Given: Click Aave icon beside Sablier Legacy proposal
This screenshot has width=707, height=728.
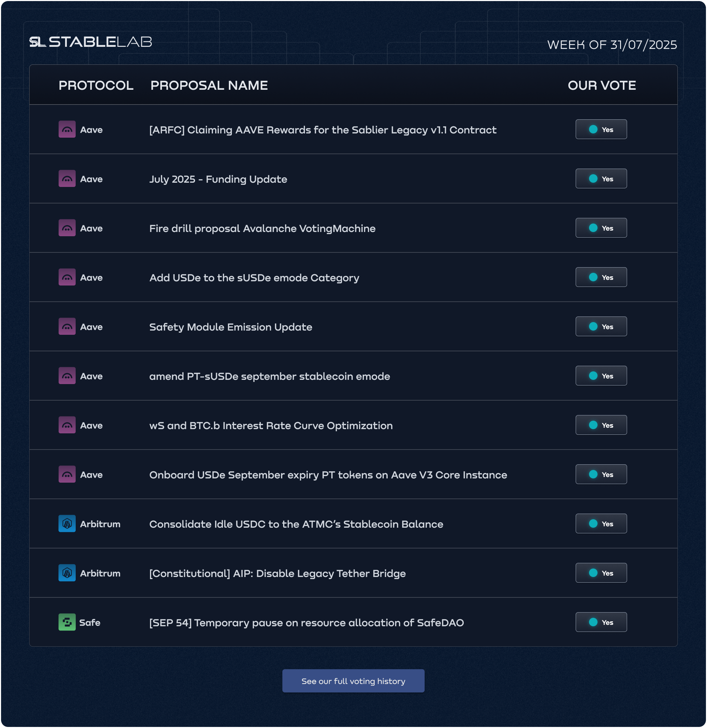Looking at the screenshot, I should [x=67, y=129].
